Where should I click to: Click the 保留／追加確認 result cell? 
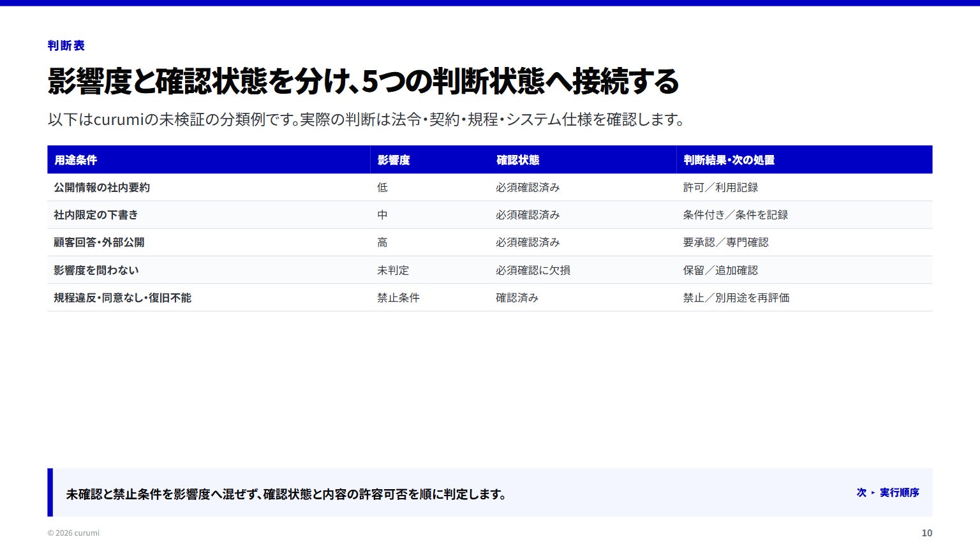click(x=720, y=270)
